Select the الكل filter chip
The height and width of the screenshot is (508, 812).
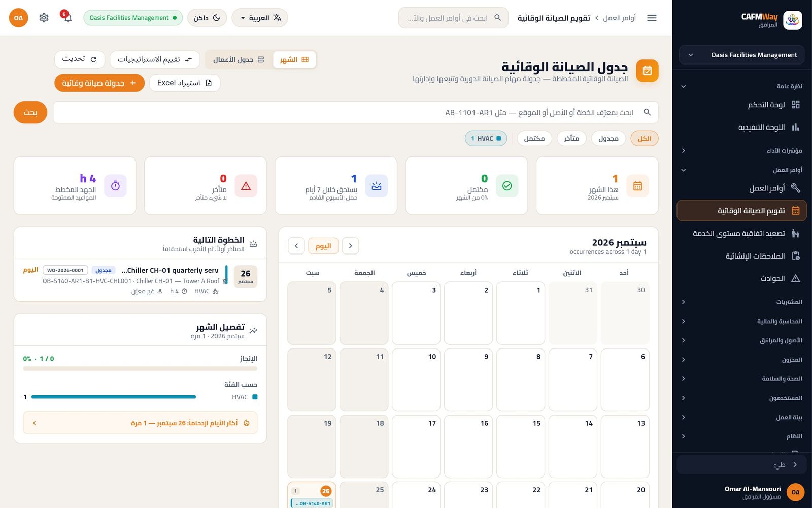644,138
